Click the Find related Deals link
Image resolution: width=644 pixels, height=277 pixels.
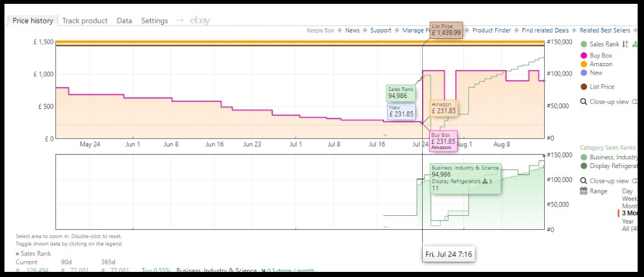545,31
